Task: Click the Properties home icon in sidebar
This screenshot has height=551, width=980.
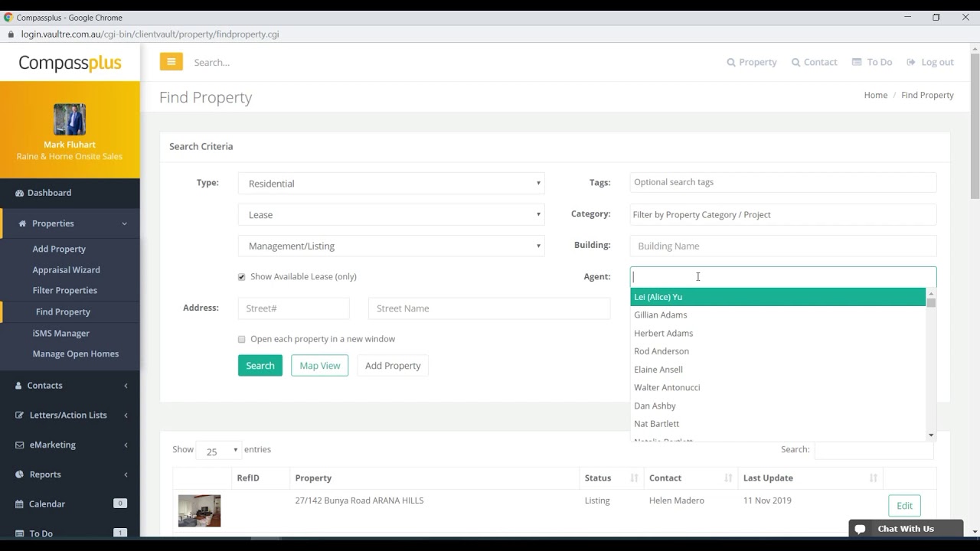Action: coord(22,223)
